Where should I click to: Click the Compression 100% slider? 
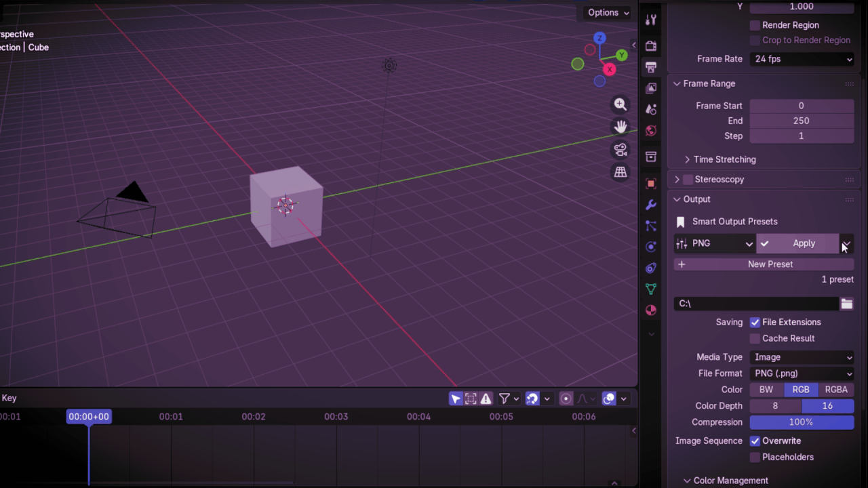point(802,422)
